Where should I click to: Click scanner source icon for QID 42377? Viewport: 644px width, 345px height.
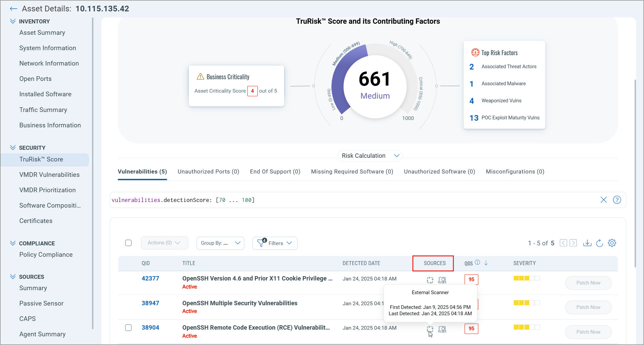click(430, 280)
